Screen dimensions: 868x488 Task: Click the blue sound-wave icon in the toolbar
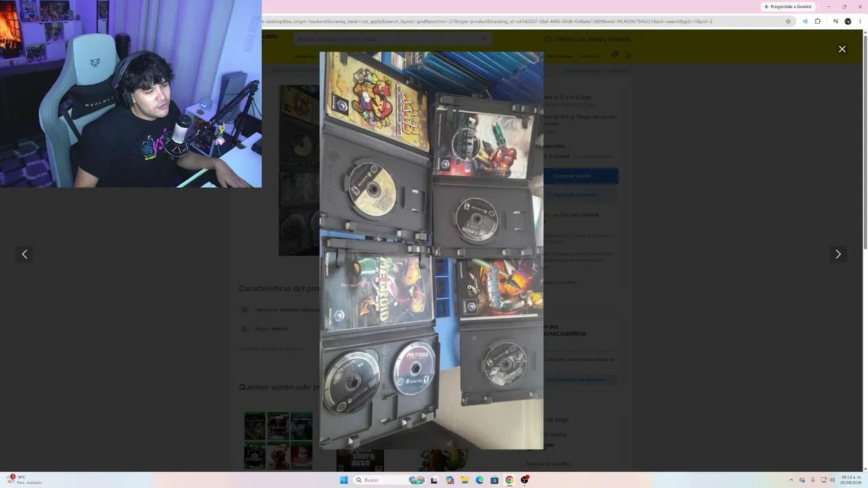805,21
